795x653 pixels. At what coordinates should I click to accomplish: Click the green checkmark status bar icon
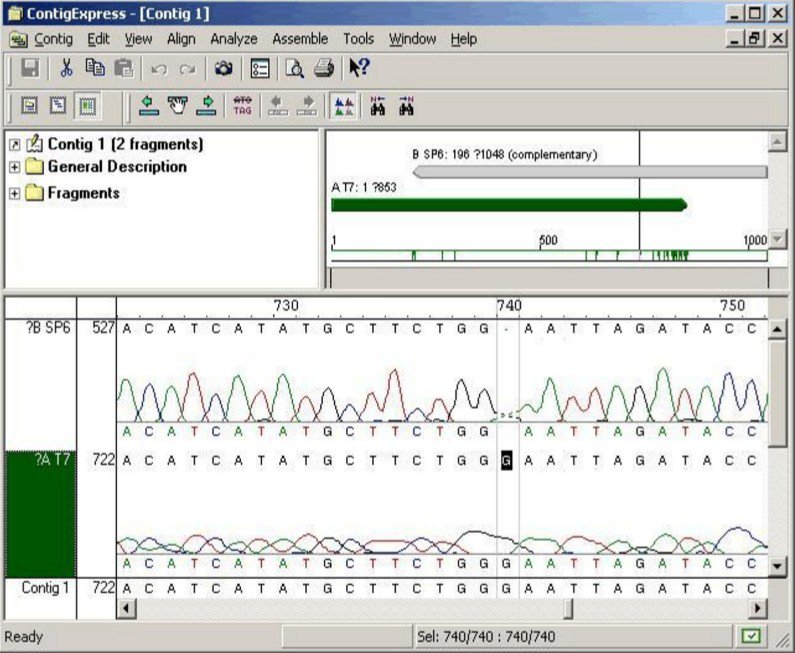click(x=750, y=636)
